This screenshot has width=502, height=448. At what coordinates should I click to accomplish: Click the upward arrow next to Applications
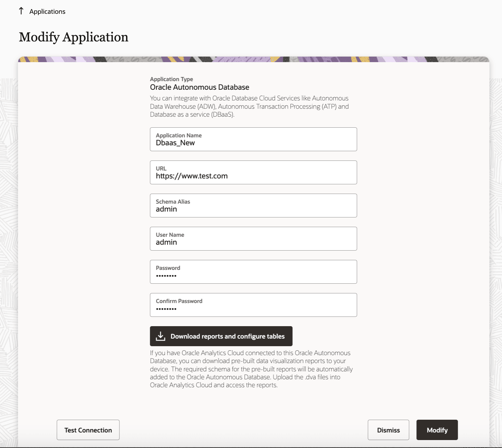[21, 11]
